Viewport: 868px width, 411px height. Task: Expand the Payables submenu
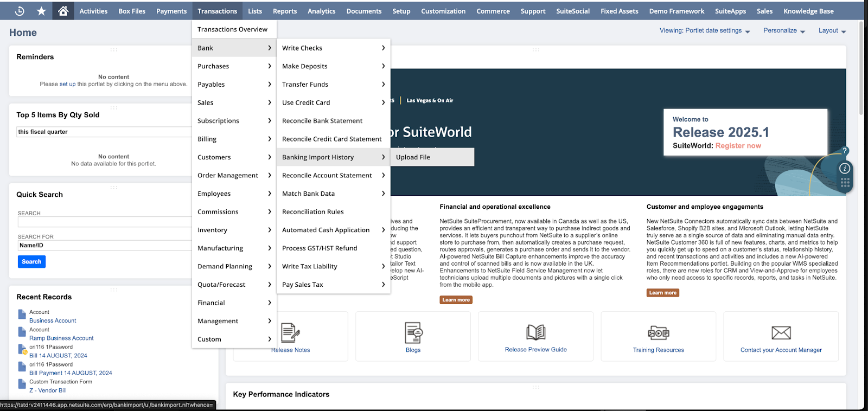(234, 85)
